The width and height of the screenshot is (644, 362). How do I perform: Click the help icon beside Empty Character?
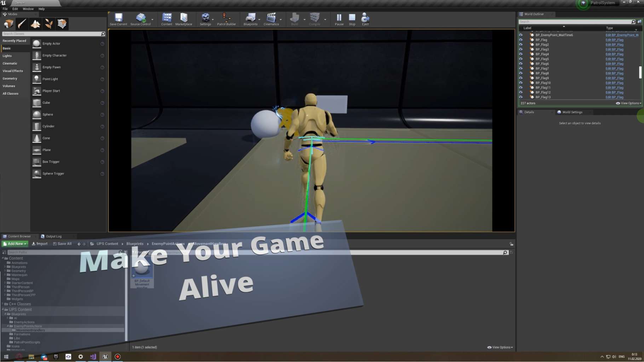tap(102, 56)
